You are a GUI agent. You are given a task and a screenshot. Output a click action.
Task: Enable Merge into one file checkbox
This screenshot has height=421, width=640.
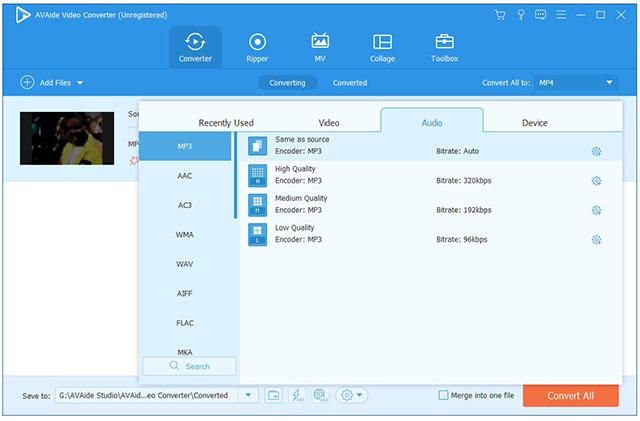click(x=443, y=395)
